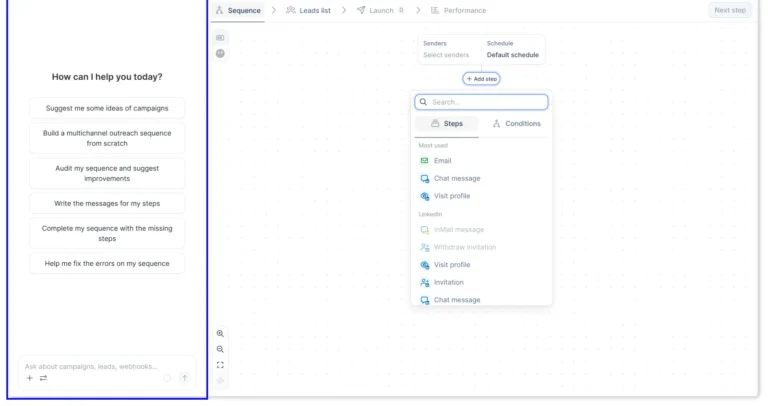Open the Sequence tab
The height and width of the screenshot is (406, 768).
238,10
